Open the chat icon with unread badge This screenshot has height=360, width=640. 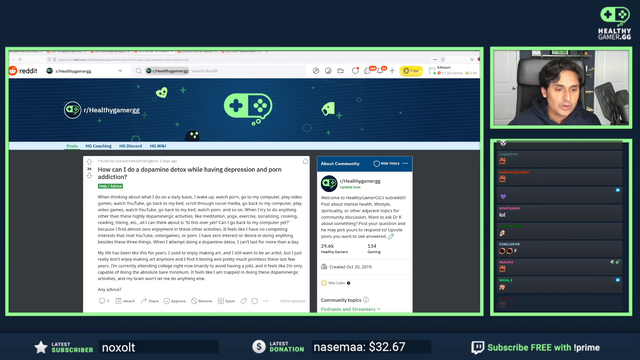coord(369,70)
